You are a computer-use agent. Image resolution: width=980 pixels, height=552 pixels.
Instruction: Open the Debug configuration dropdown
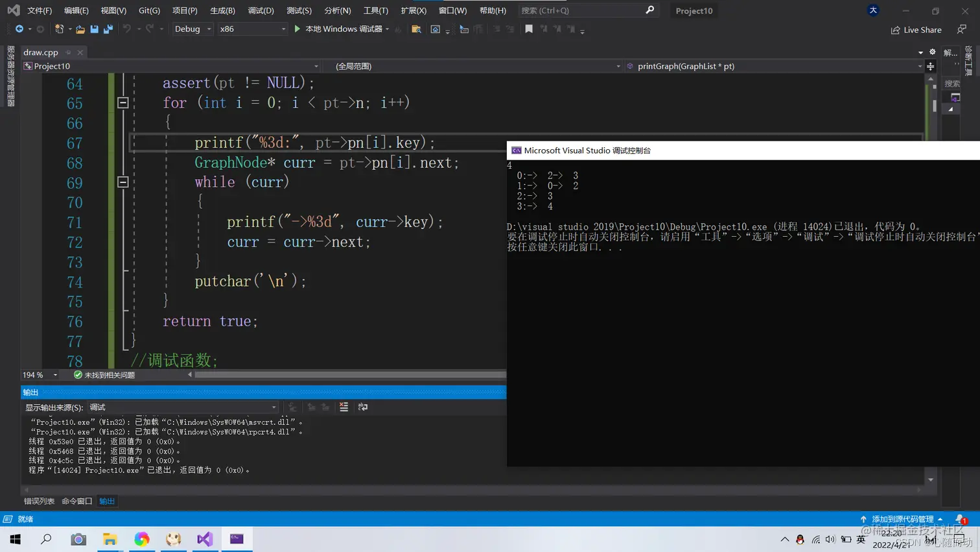click(193, 29)
